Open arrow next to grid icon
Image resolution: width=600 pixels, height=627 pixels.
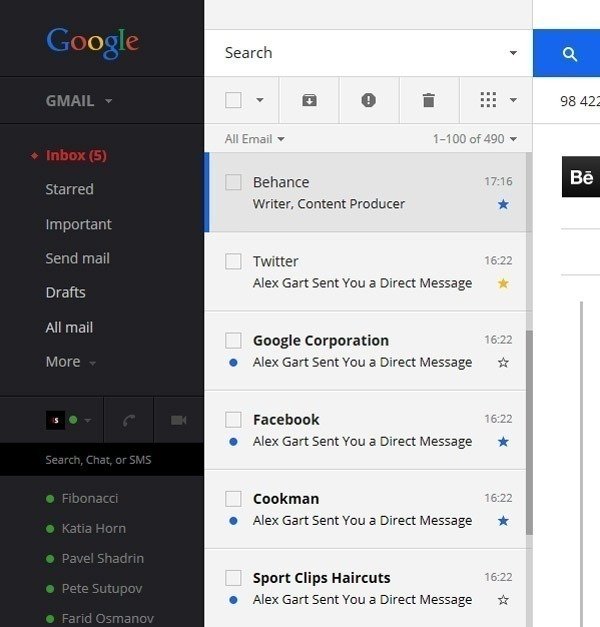pos(513,100)
